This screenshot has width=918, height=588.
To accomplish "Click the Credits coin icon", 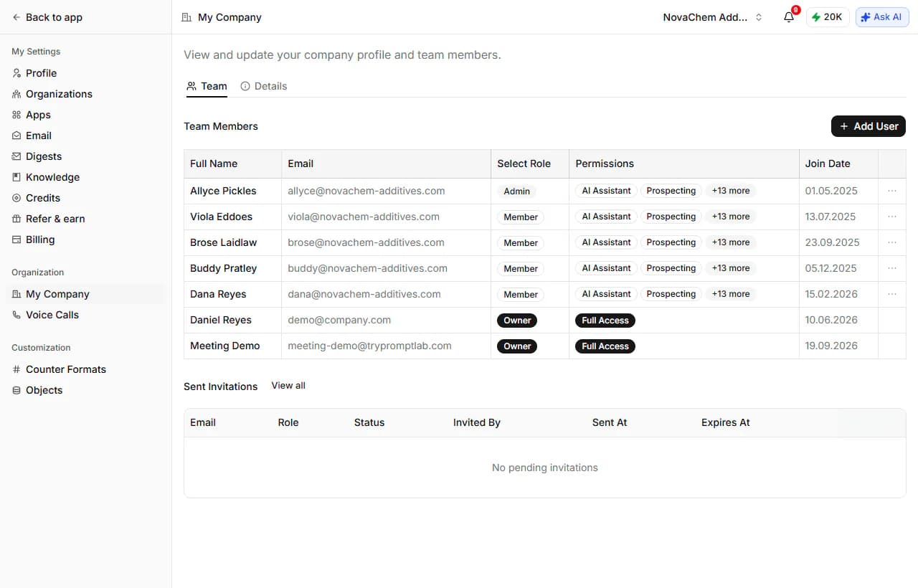I will (x=16, y=198).
